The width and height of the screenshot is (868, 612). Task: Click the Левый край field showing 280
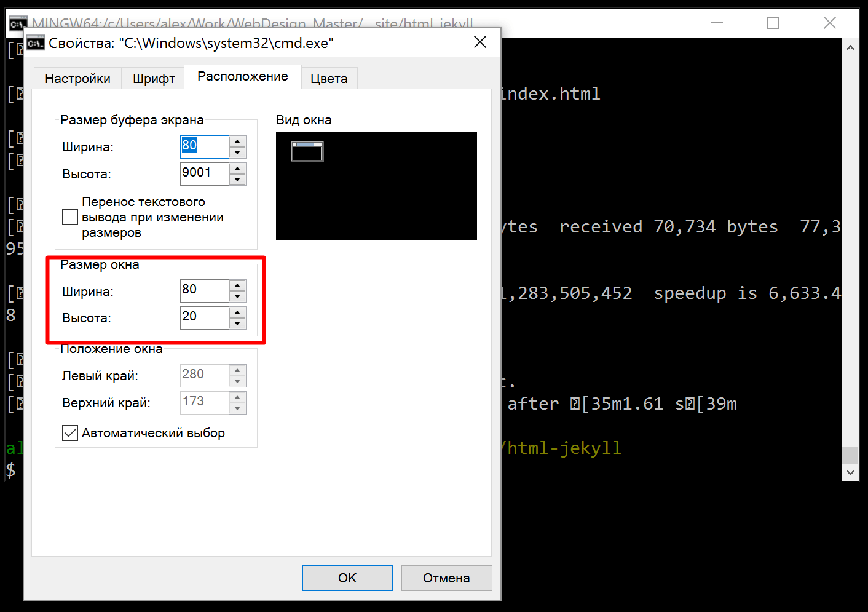click(205, 375)
